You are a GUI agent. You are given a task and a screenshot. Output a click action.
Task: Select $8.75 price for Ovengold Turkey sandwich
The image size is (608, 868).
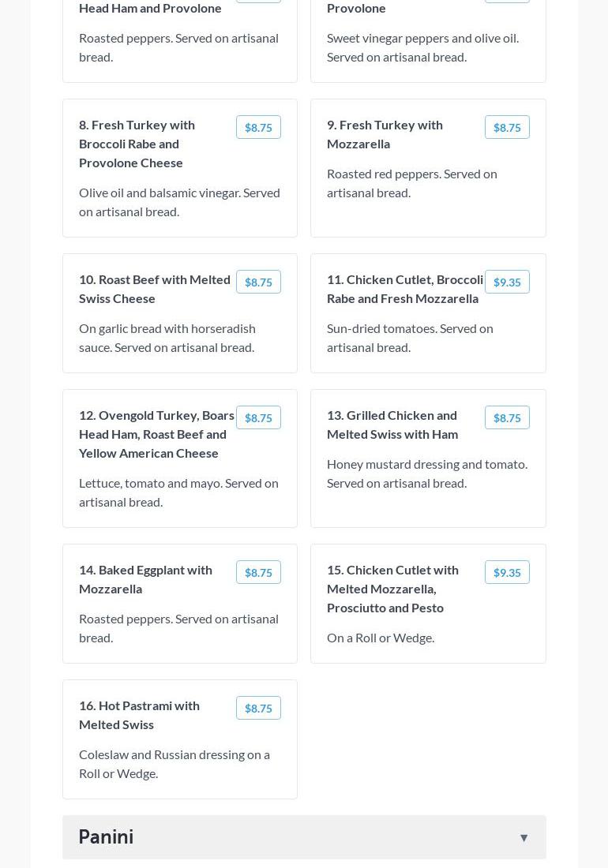pyautogui.click(x=258, y=417)
